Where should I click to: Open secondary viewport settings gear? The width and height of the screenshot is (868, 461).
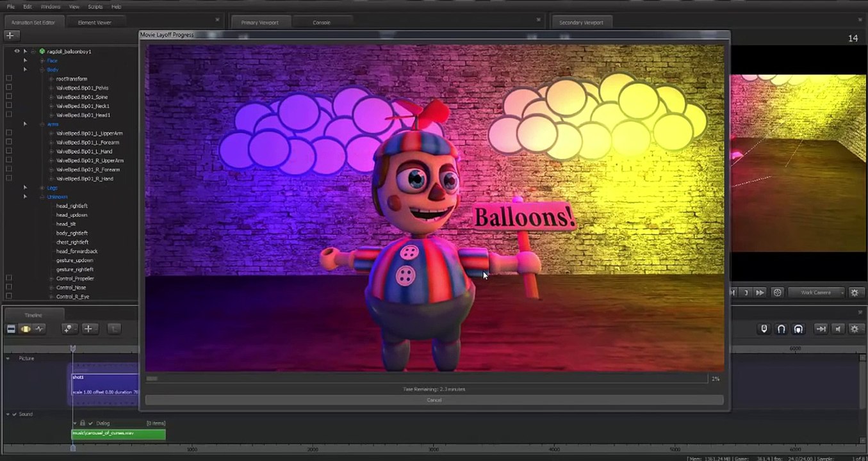(855, 293)
